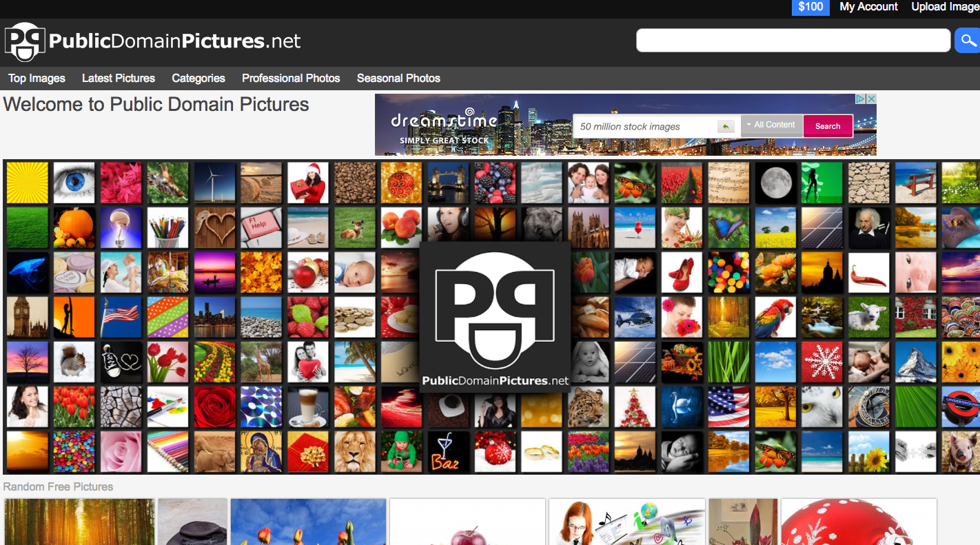Open the red rose thumbnail
The image size is (980, 545).
click(x=214, y=407)
